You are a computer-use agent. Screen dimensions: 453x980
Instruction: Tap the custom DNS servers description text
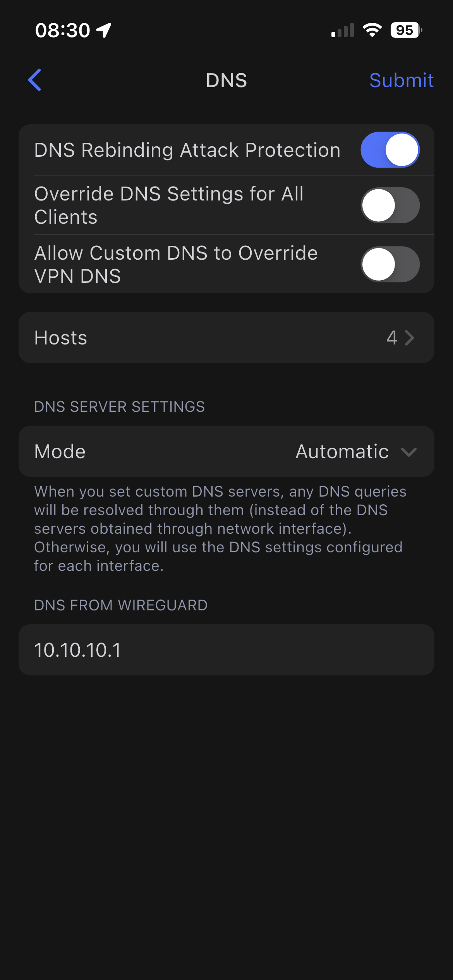click(x=220, y=529)
